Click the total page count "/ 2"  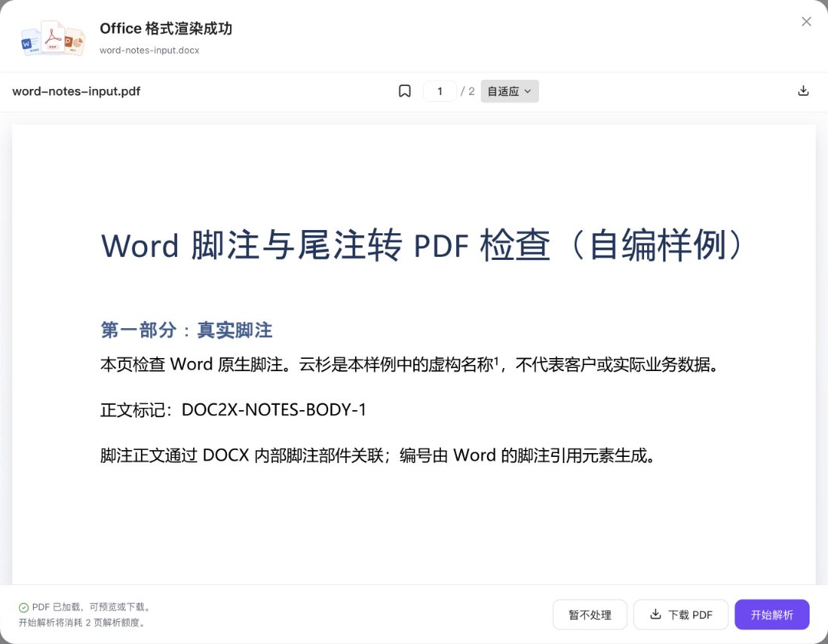coord(468,91)
